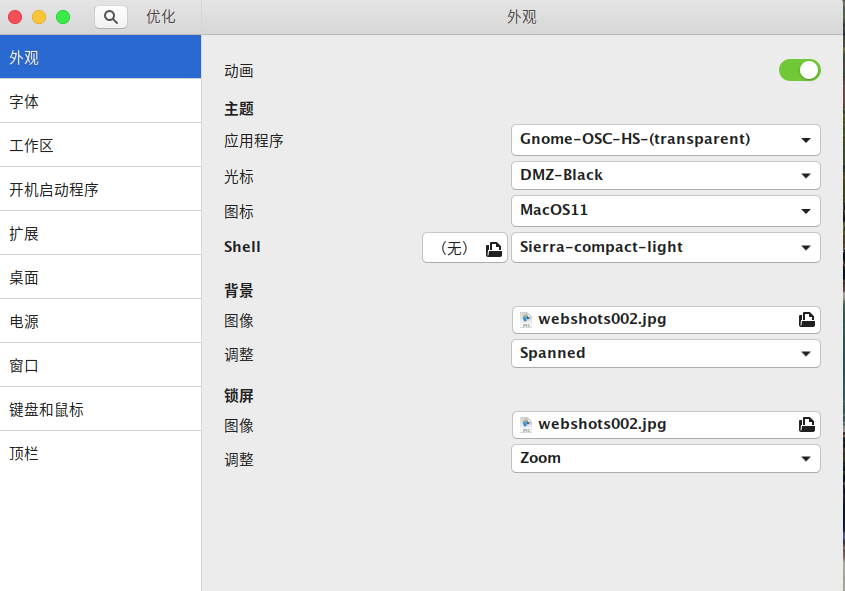Select 桌面 in the sidebar

(100, 277)
